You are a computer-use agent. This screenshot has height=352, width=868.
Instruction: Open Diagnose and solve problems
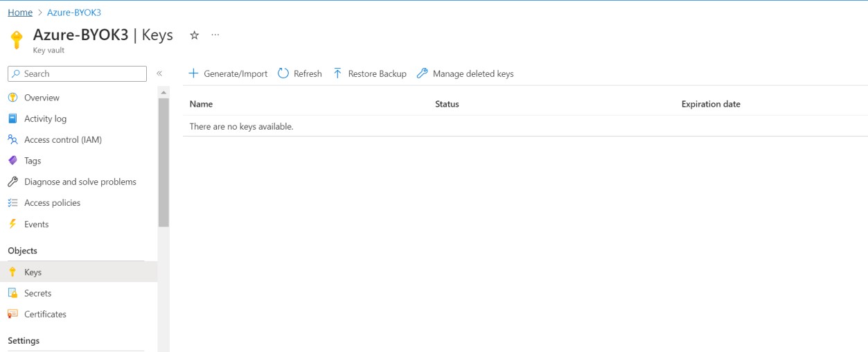coord(79,182)
